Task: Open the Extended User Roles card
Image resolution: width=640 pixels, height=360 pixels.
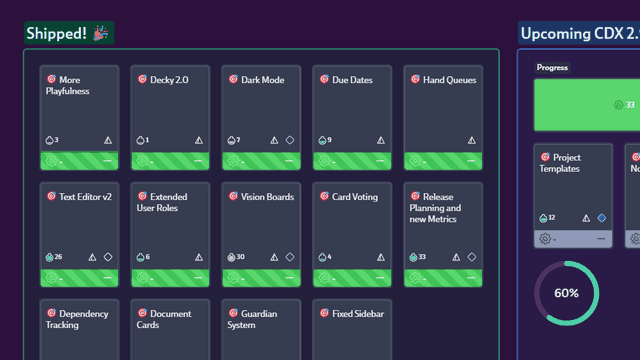Action: [170, 235]
